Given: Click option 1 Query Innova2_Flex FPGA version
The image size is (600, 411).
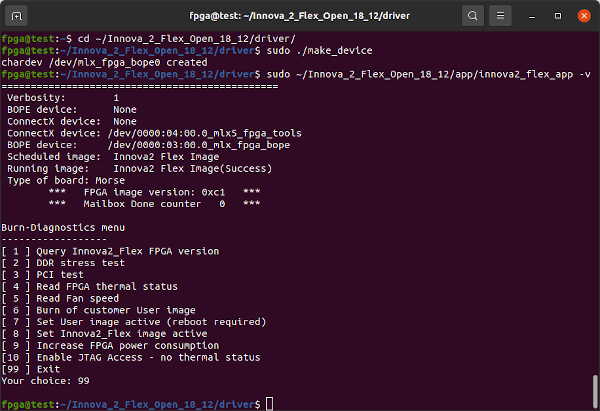Looking at the screenshot, I should [x=110, y=251].
